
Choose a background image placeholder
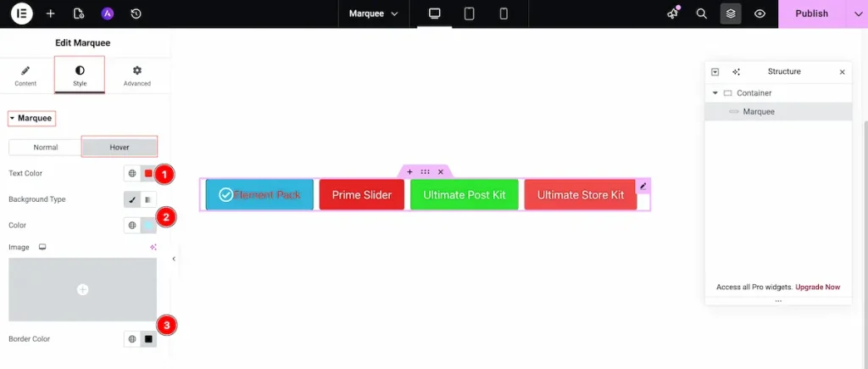click(x=82, y=289)
